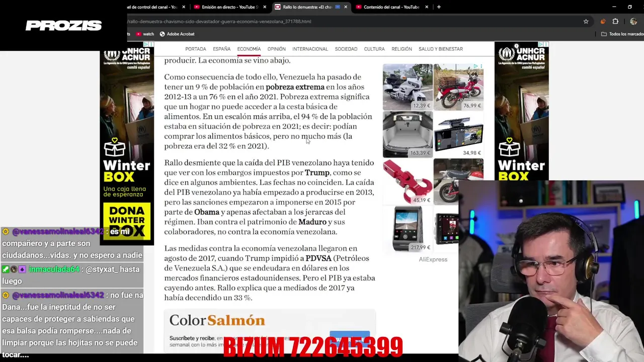Open the CULTURA section

tap(374, 49)
